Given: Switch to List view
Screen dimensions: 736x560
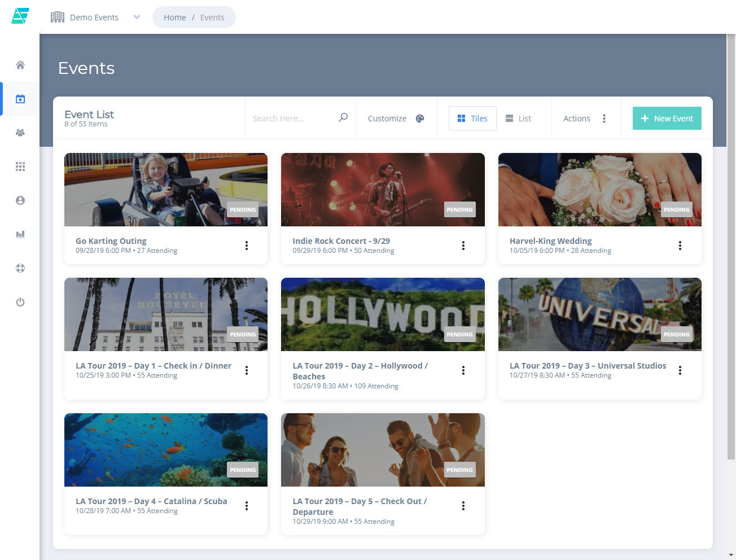Looking at the screenshot, I should click(x=518, y=119).
